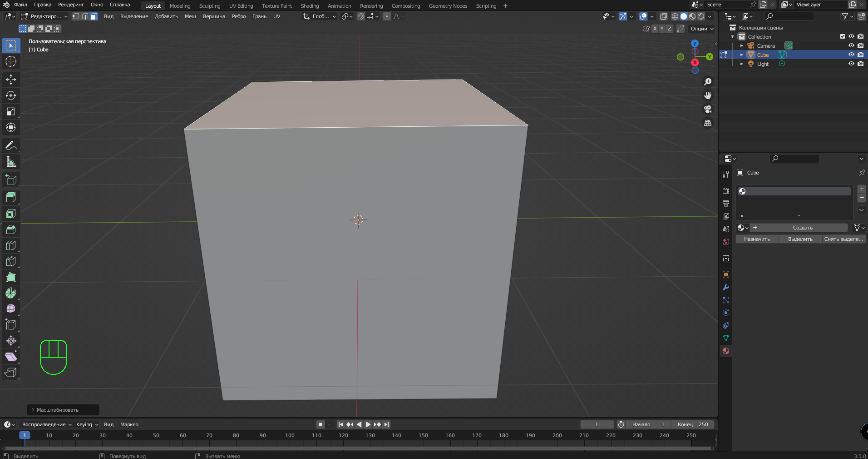
Task: Choose the Extrude Region tool
Action: coord(11,197)
